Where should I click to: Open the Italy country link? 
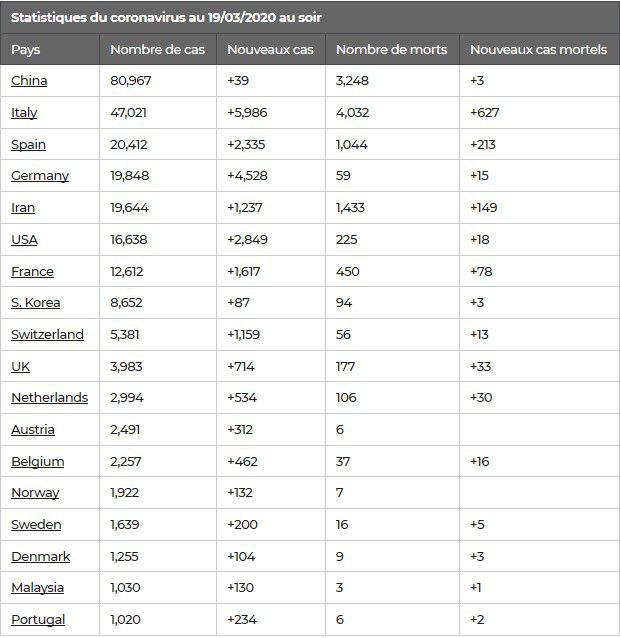(x=24, y=113)
